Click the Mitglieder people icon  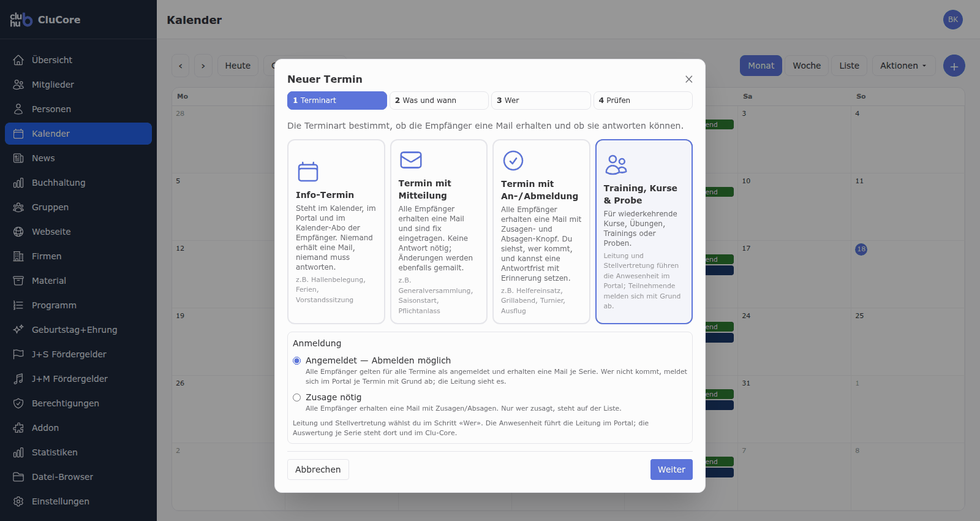[x=18, y=85]
